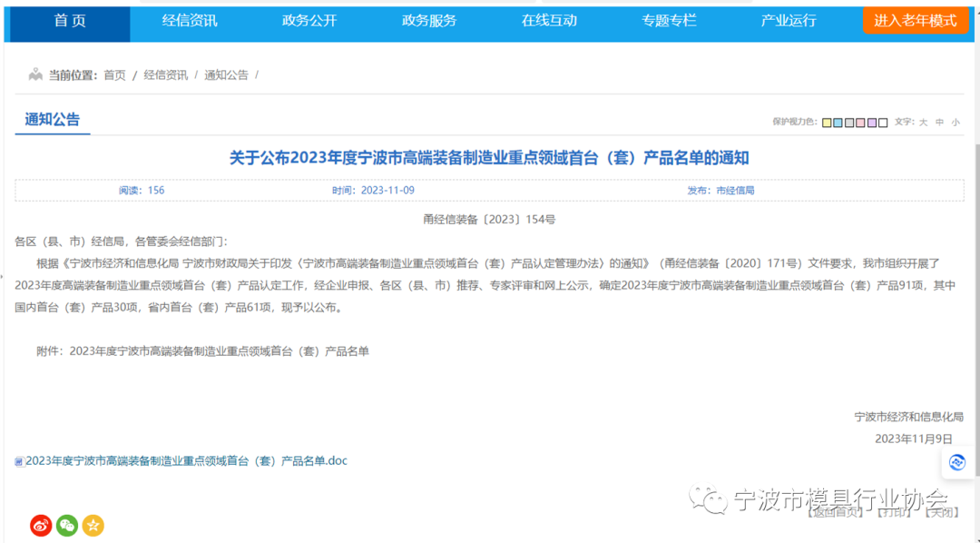Screen dimensions: 980x543
Task: Click the document icon before the .doc attachment
Action: click(x=20, y=460)
